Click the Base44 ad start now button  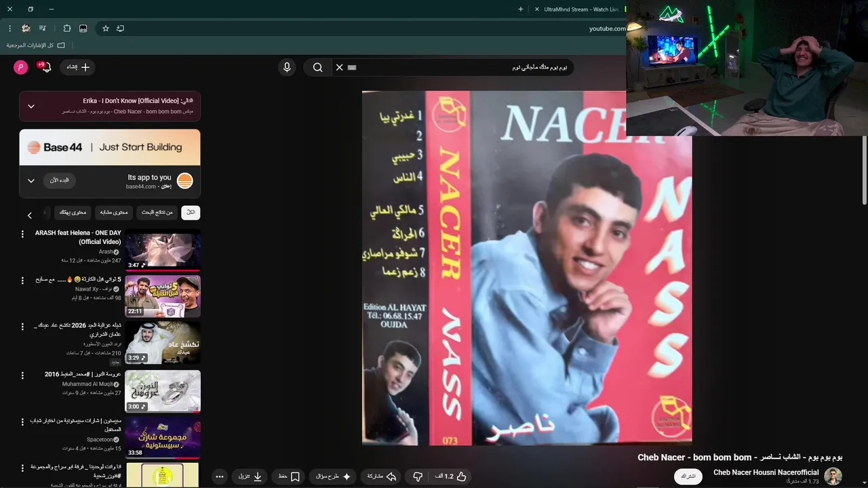(x=60, y=180)
